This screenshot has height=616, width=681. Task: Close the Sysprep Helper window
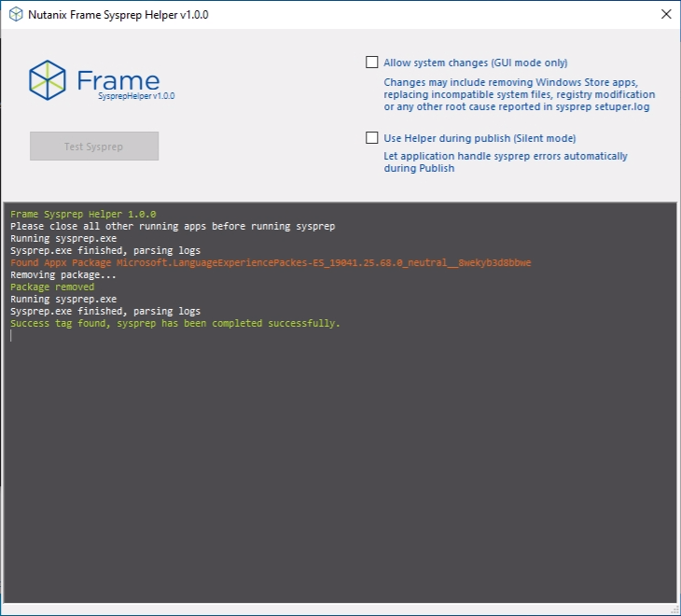tap(666, 14)
